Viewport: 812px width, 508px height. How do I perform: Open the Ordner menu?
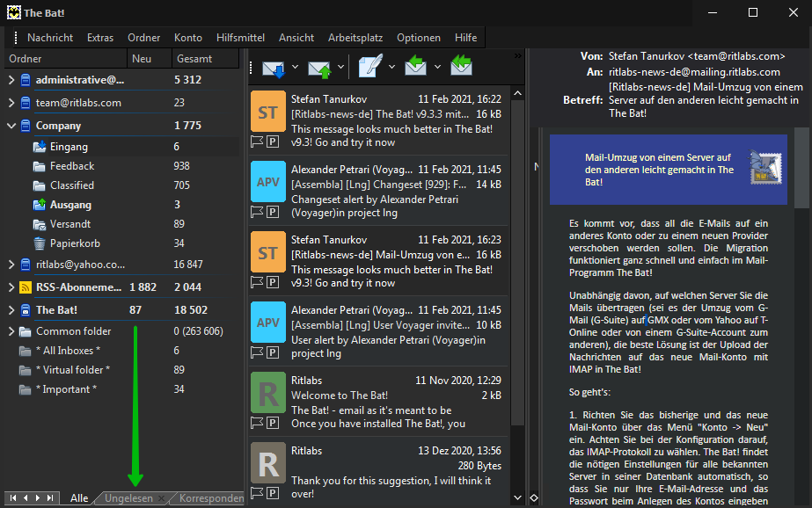coord(144,38)
